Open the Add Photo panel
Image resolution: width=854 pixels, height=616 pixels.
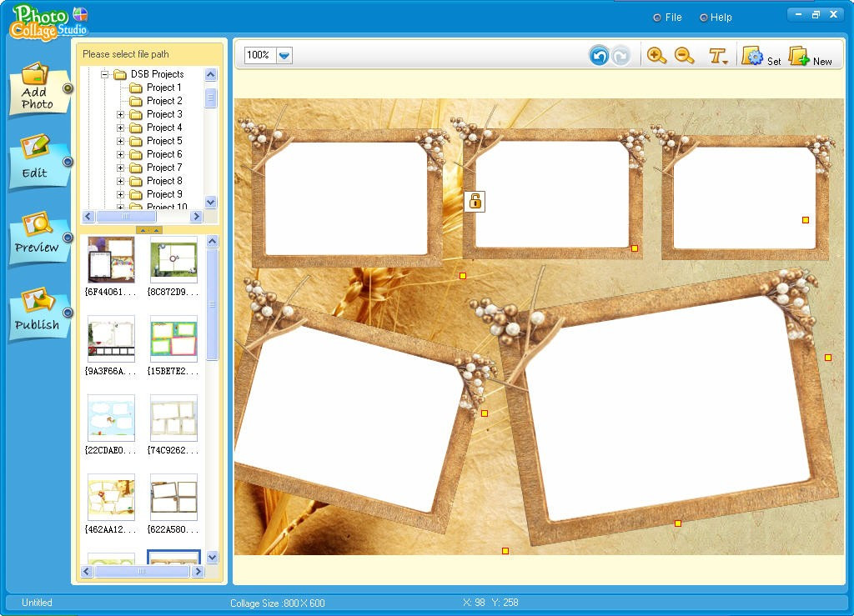coord(38,89)
